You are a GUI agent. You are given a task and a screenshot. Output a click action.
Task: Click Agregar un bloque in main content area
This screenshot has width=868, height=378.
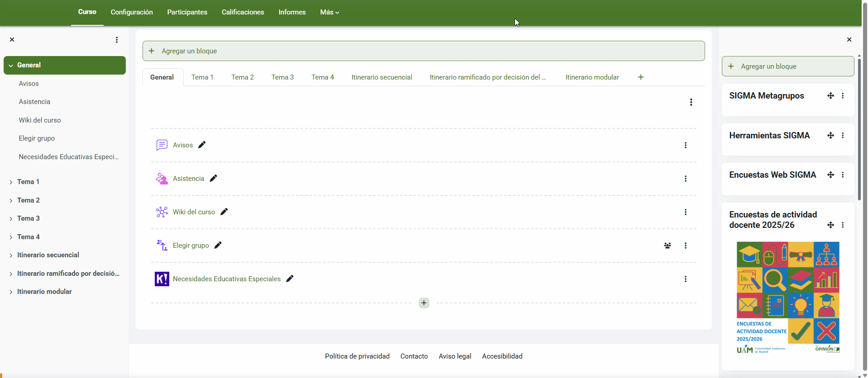point(423,51)
